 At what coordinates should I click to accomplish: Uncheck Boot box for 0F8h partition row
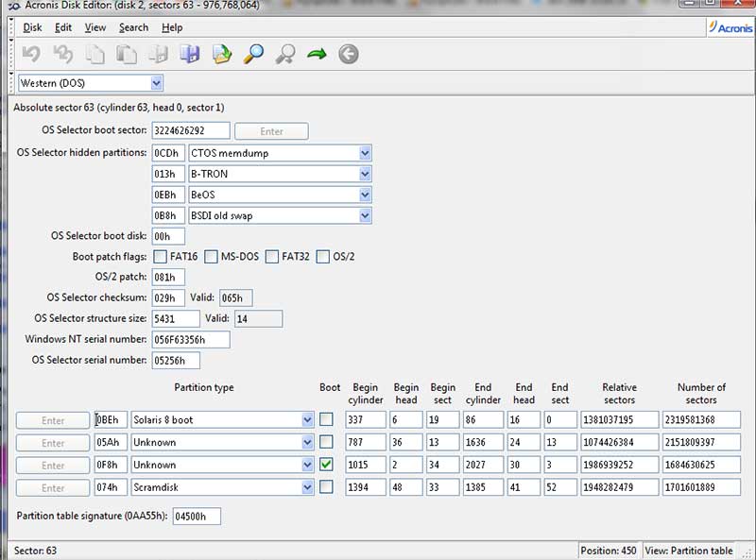click(326, 465)
